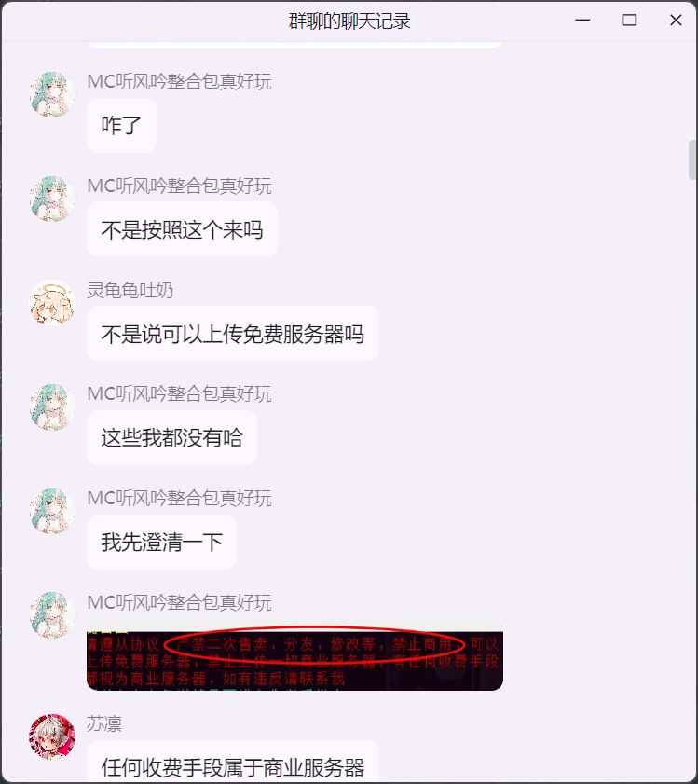
Task: Click avatar beside the red-text image message
Action: point(52,615)
